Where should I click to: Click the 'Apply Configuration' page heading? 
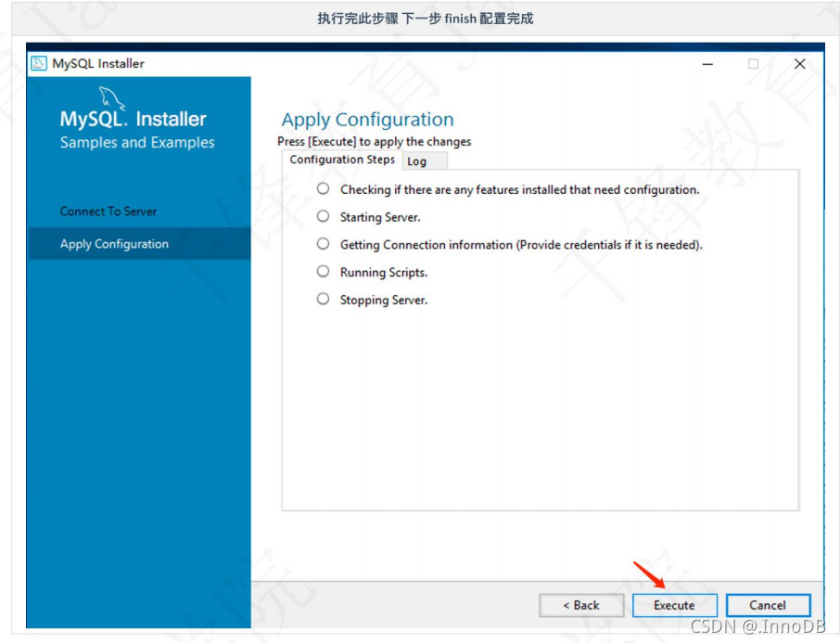pyautogui.click(x=367, y=120)
